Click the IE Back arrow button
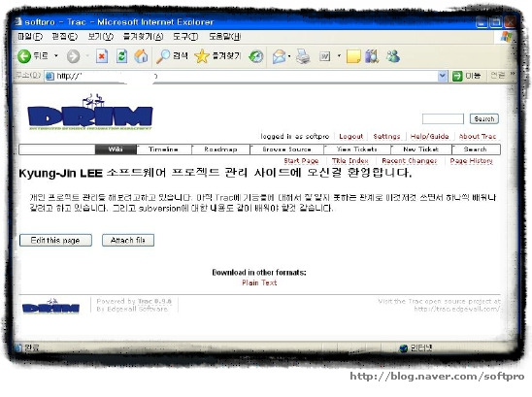Screen dimensions: 532x397 24,56
